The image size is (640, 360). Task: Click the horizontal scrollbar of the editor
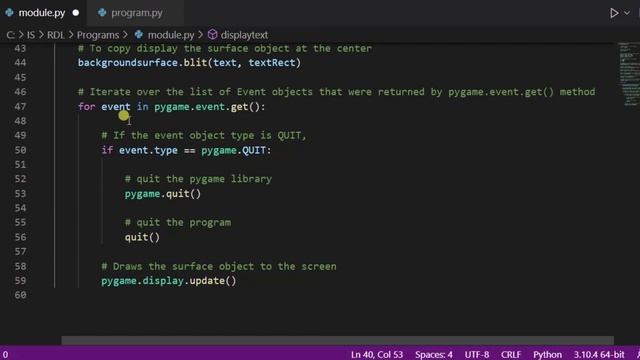tap(338, 341)
